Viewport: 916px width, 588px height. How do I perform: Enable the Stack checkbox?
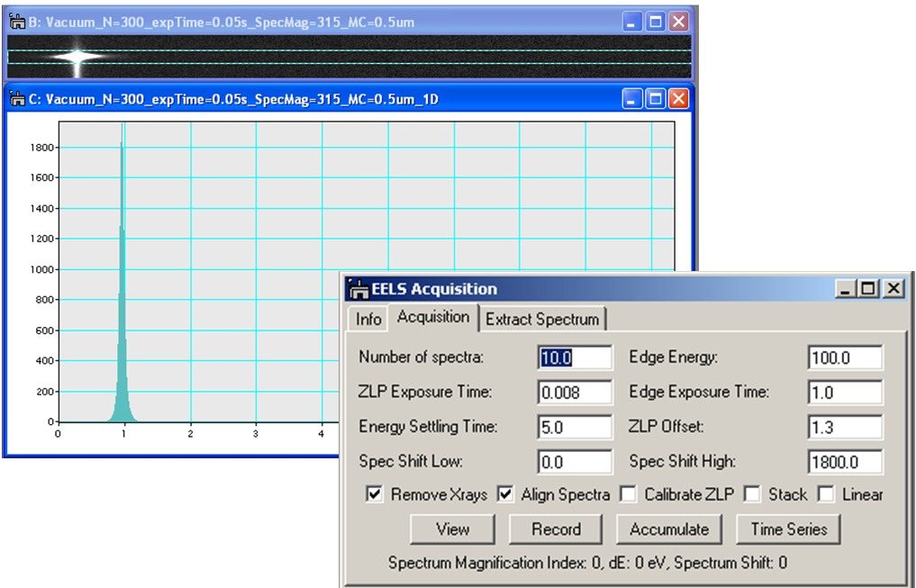(751, 494)
